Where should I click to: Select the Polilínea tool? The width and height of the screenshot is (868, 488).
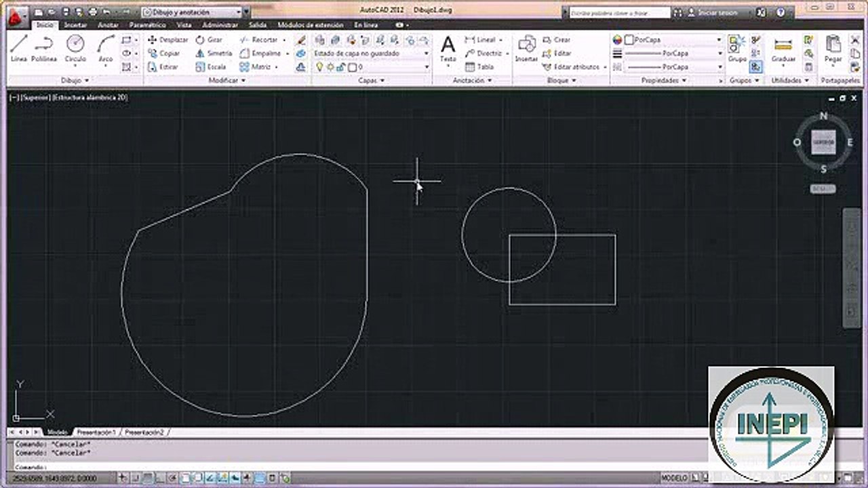pyautogui.click(x=44, y=49)
